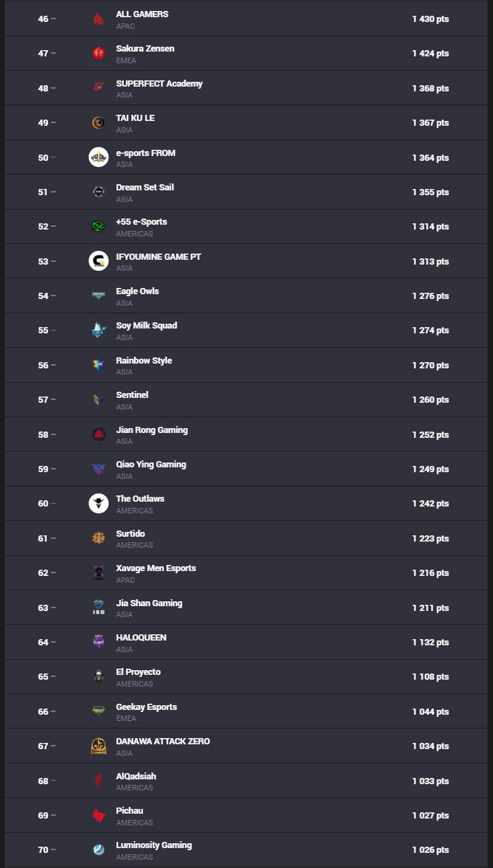Click the Surtido gear logo

[x=98, y=538]
